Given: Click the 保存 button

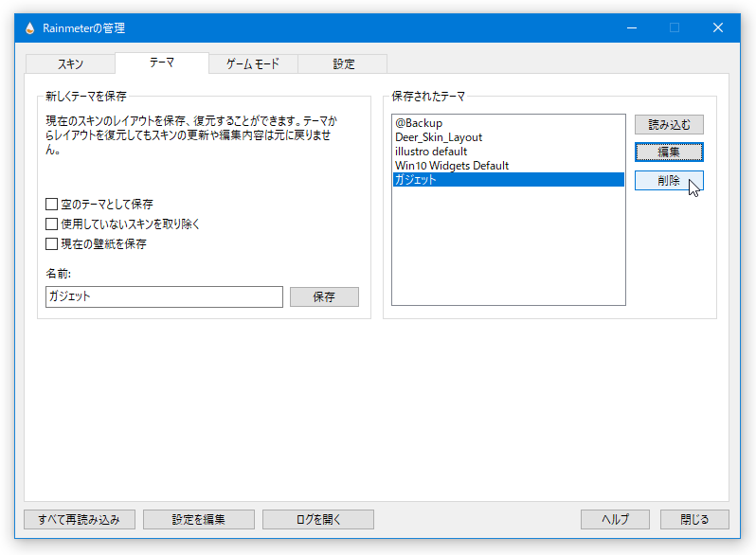Looking at the screenshot, I should [x=324, y=297].
